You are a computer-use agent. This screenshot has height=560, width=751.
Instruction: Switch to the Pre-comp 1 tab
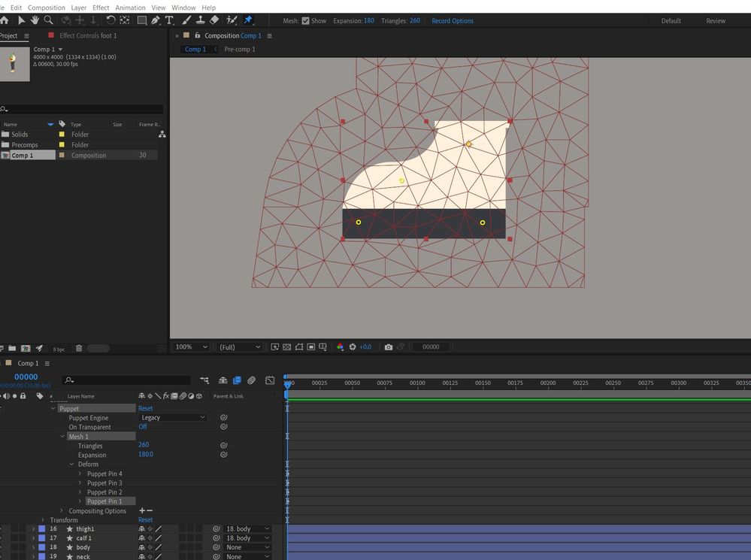(240, 50)
